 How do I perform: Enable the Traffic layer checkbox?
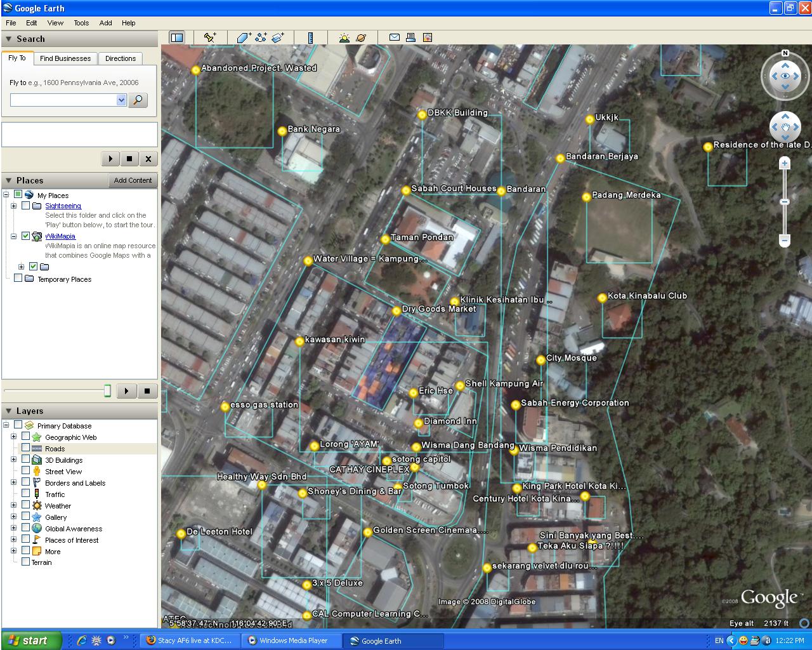(x=25, y=494)
